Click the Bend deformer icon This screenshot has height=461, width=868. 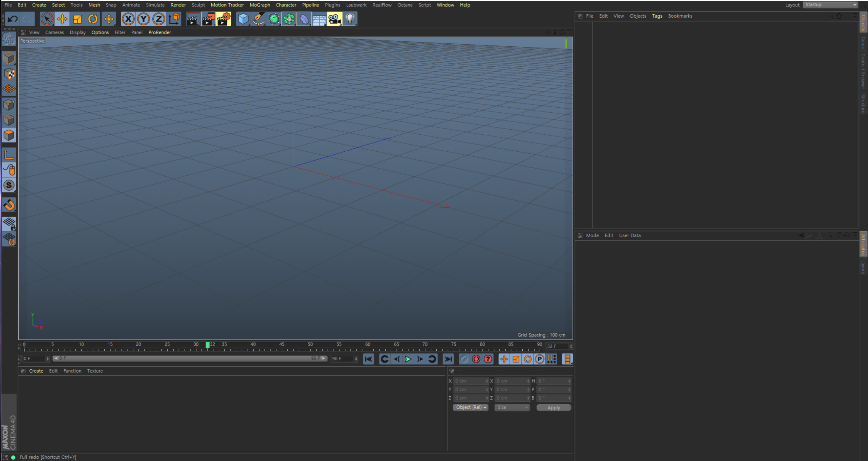click(x=304, y=19)
